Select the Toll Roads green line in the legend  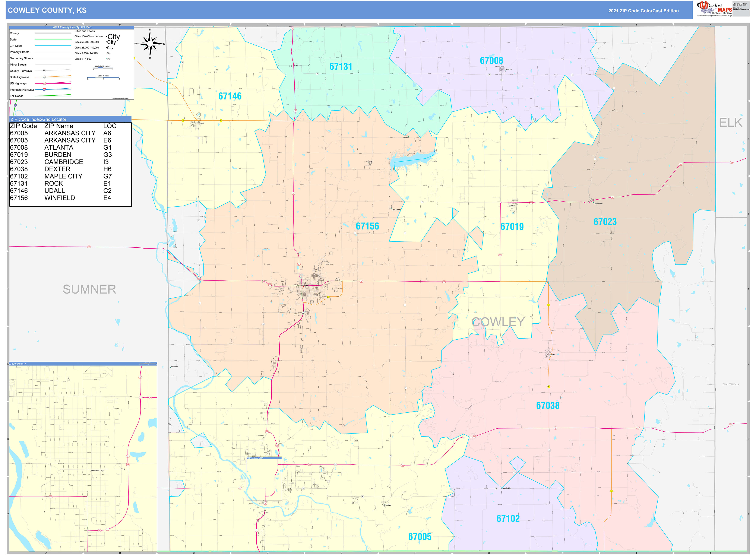pos(53,96)
